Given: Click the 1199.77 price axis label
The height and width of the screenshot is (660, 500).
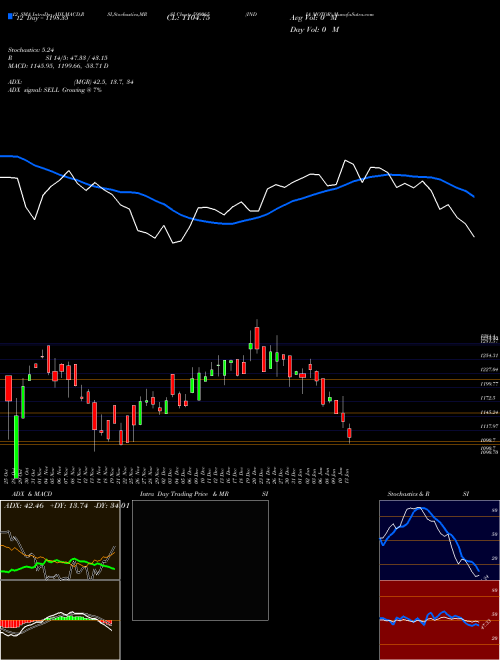Looking at the screenshot, I should point(489,384).
